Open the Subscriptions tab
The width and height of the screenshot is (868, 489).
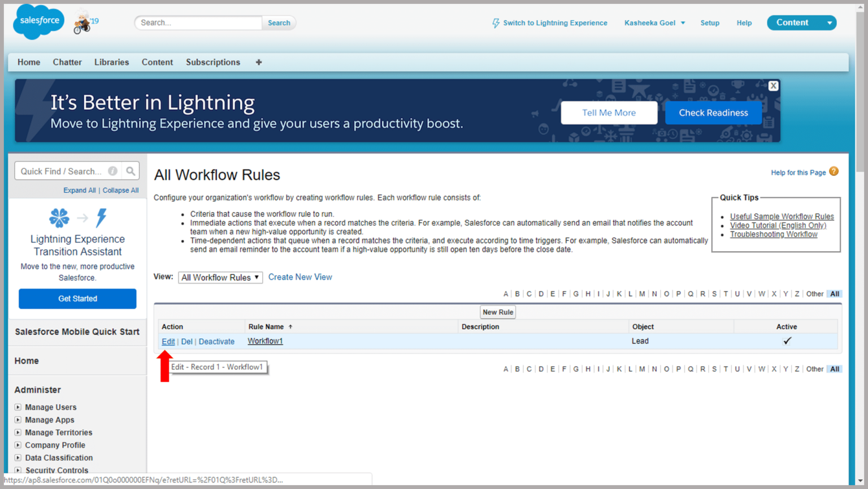212,62
